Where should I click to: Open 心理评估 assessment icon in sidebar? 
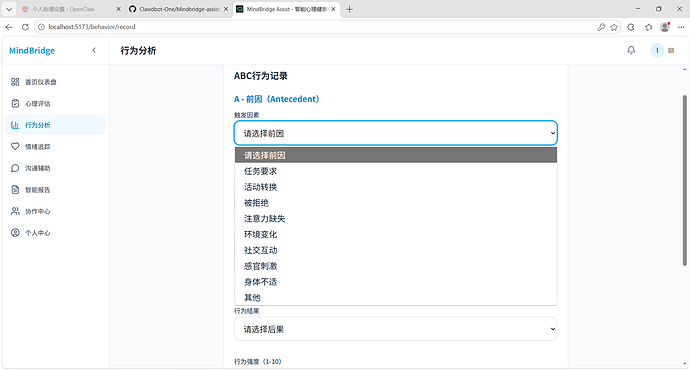click(x=15, y=103)
